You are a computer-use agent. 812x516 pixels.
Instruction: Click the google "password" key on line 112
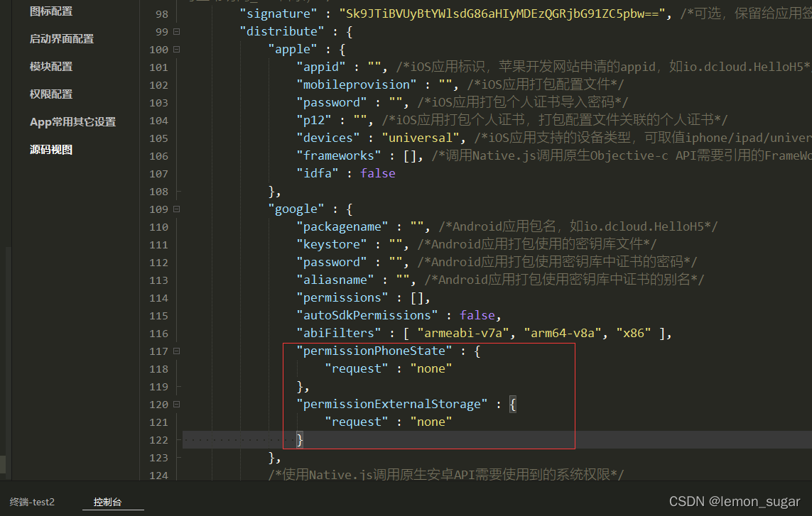(332, 263)
